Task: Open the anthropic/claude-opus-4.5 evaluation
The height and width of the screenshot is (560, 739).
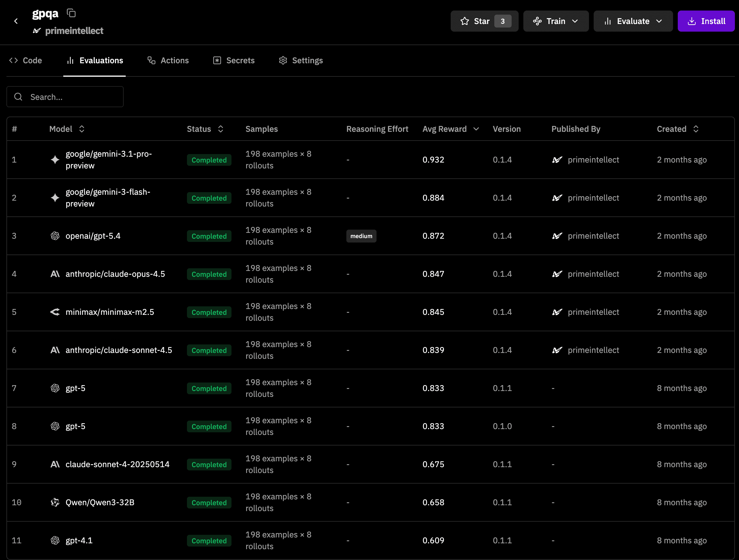Action: 115,274
